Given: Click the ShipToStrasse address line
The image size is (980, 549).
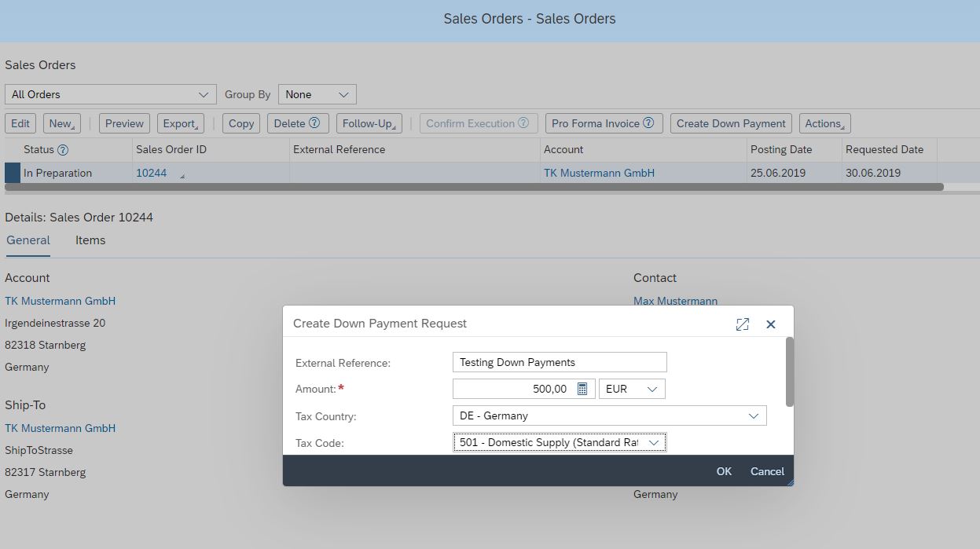Looking at the screenshot, I should click(x=39, y=450).
